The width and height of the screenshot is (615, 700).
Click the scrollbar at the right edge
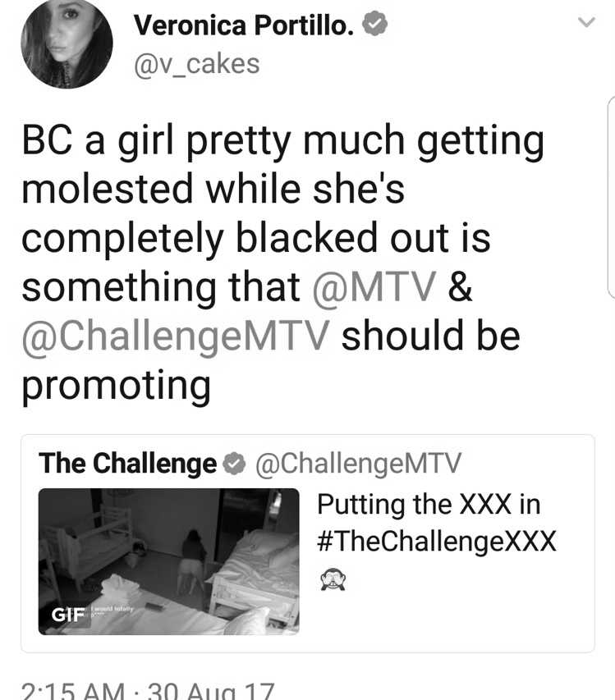612,197
